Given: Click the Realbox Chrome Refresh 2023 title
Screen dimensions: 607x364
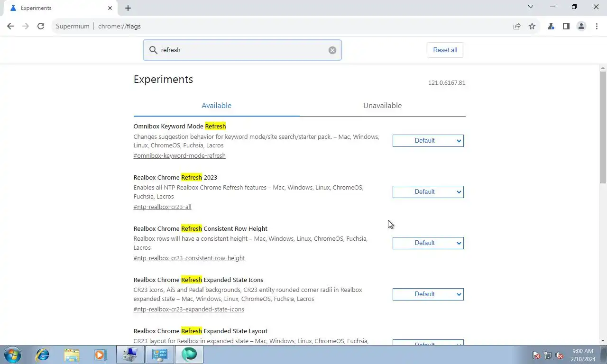Looking at the screenshot, I should click(x=175, y=178).
